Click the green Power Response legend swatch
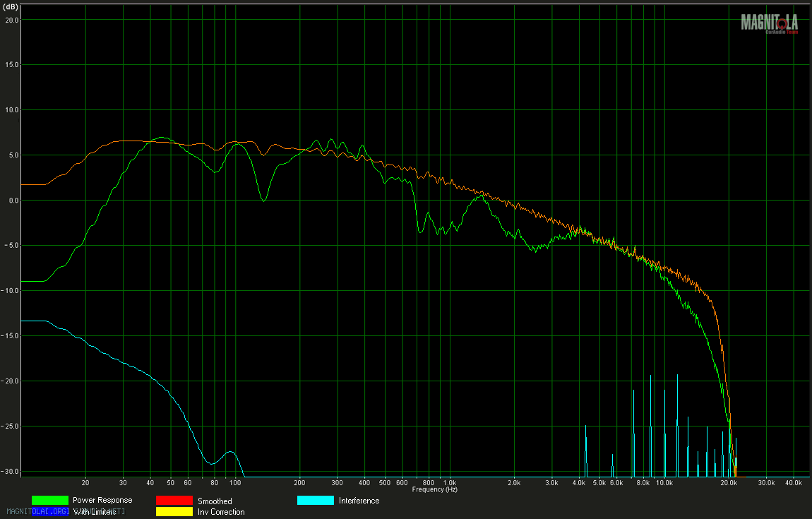The height and width of the screenshot is (519, 812). pyautogui.click(x=49, y=501)
